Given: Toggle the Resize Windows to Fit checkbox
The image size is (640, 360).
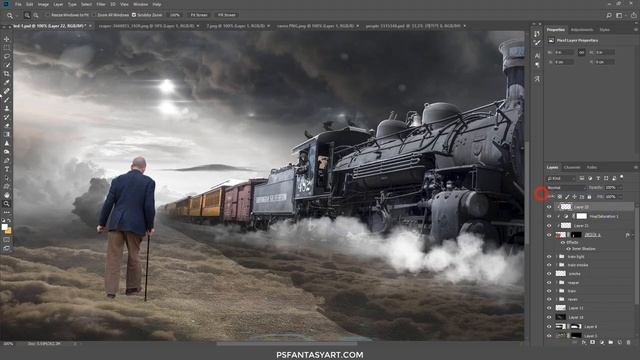Looking at the screenshot, I should pyautogui.click(x=47, y=15).
